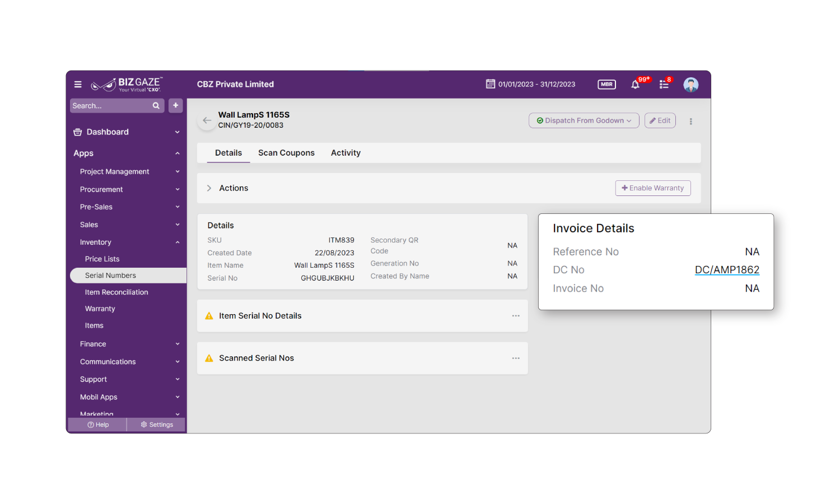Switch to the Activity tab
This screenshot has height=504, width=840.
click(x=346, y=153)
